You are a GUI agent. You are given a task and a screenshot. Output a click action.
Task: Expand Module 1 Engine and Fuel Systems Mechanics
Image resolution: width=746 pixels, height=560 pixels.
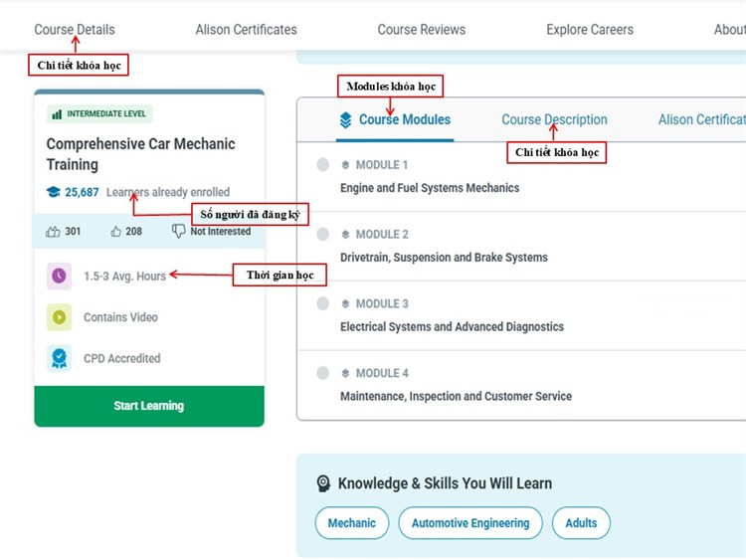430,187
